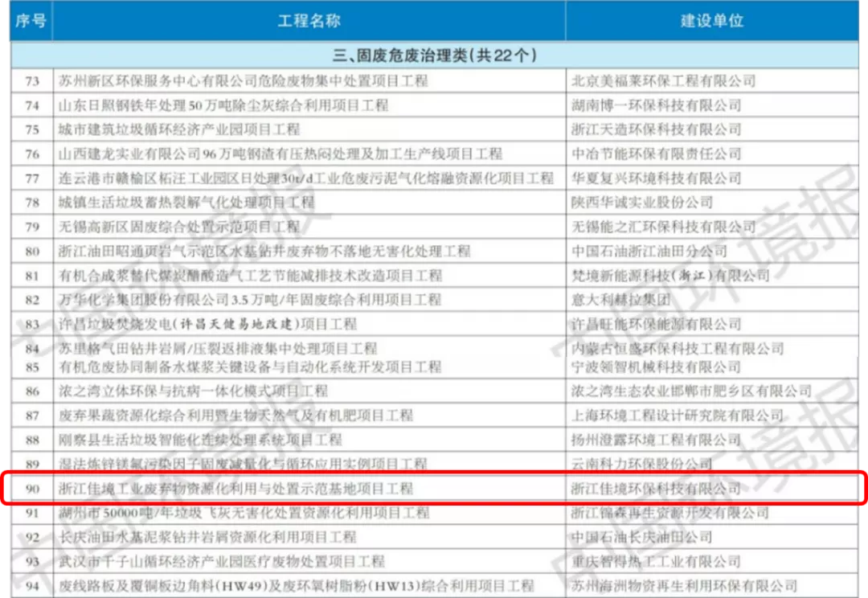Click 北京美福莱环保工程有限公司 cell
Screen dimensions: 868x598
[663, 81]
